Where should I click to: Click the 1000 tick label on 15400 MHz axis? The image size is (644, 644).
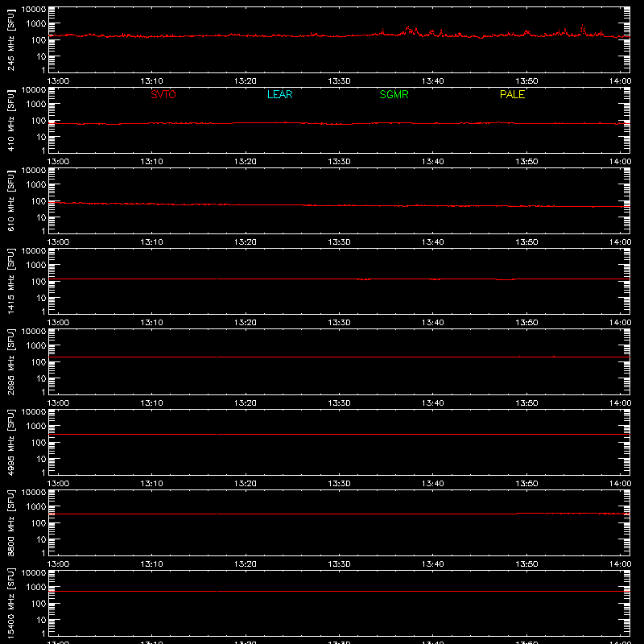(x=36, y=588)
